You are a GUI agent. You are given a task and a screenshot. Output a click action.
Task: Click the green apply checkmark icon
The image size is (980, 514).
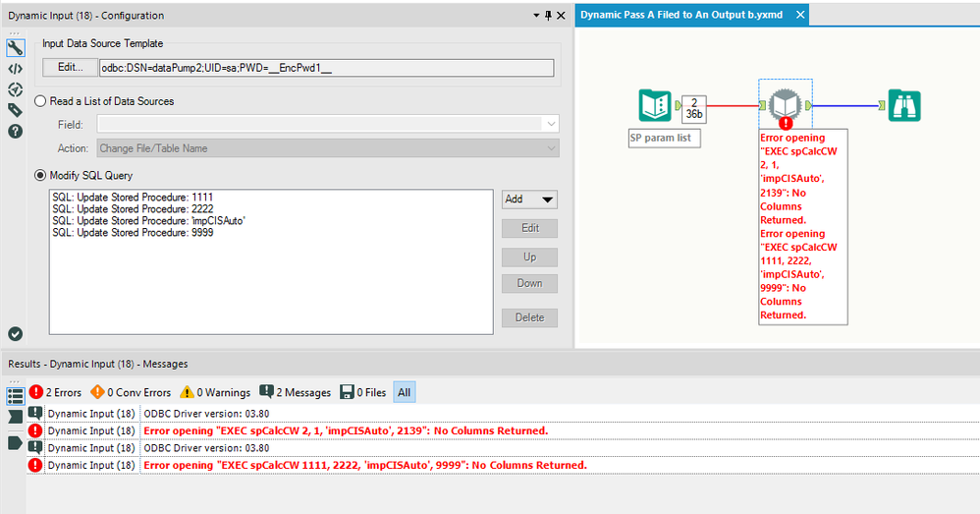pos(16,334)
